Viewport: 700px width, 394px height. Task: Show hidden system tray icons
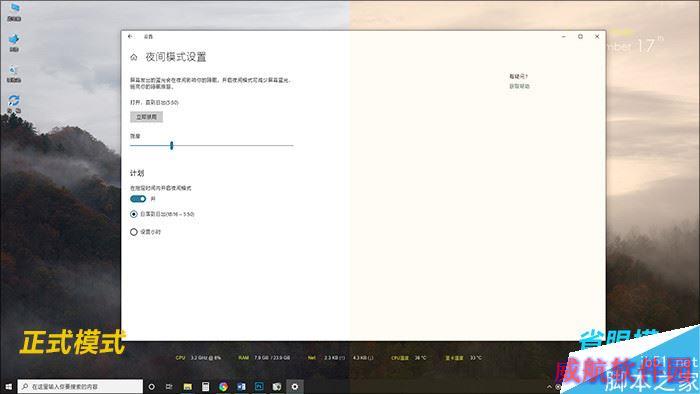click(549, 387)
